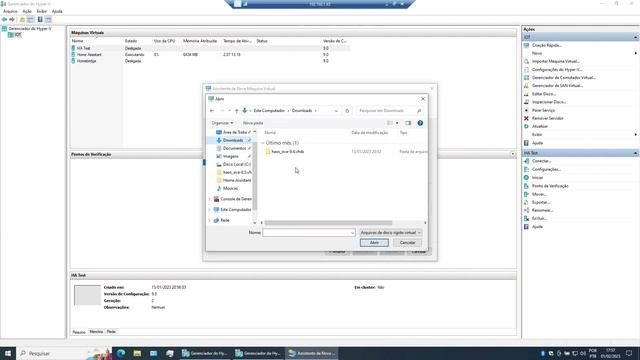This screenshot has width=640, height=360.
Task: Click the back arrow in Hyper-V toolbar
Action: coord(4,20)
